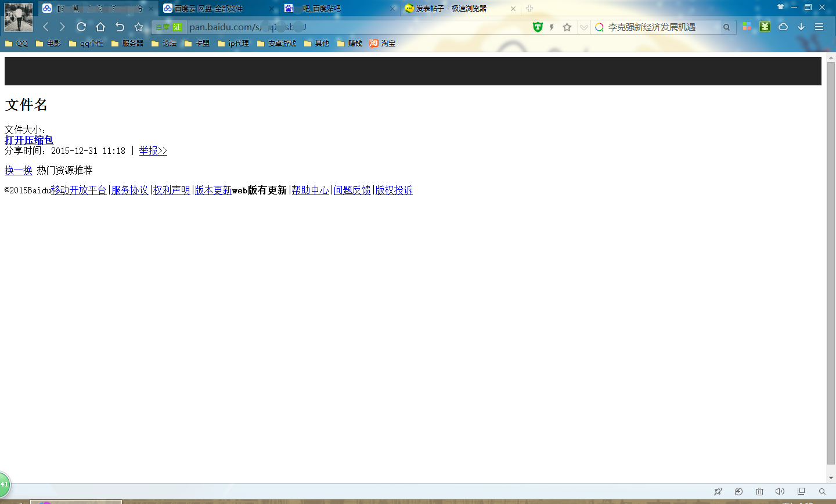Image resolution: width=836 pixels, height=504 pixels.
Task: Toggle the ad-block circle icon in status bar
Action: (x=738, y=492)
